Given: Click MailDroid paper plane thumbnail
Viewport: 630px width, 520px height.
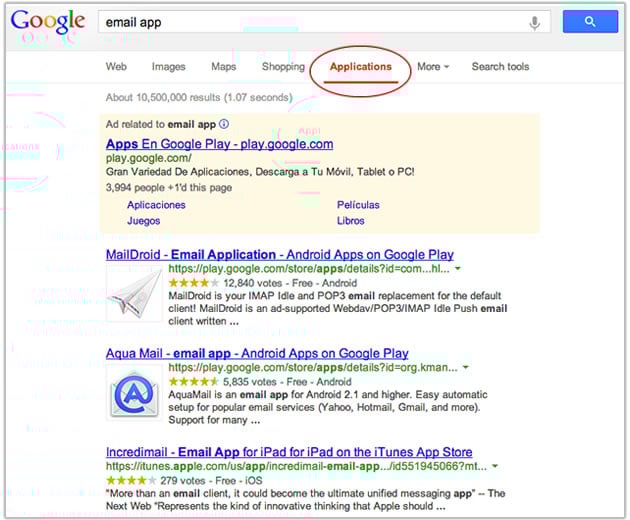Looking at the screenshot, I should point(135,295).
